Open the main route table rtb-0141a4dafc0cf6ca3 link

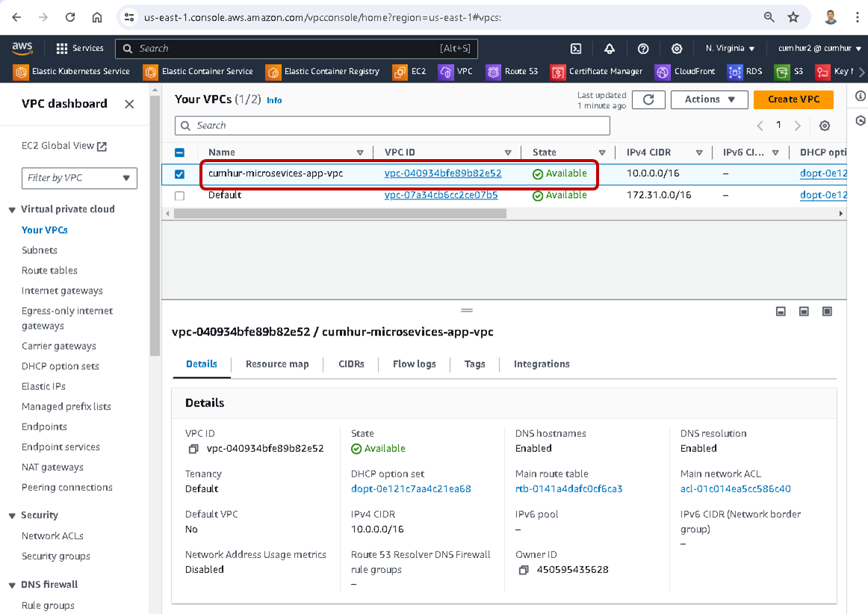(x=568, y=489)
